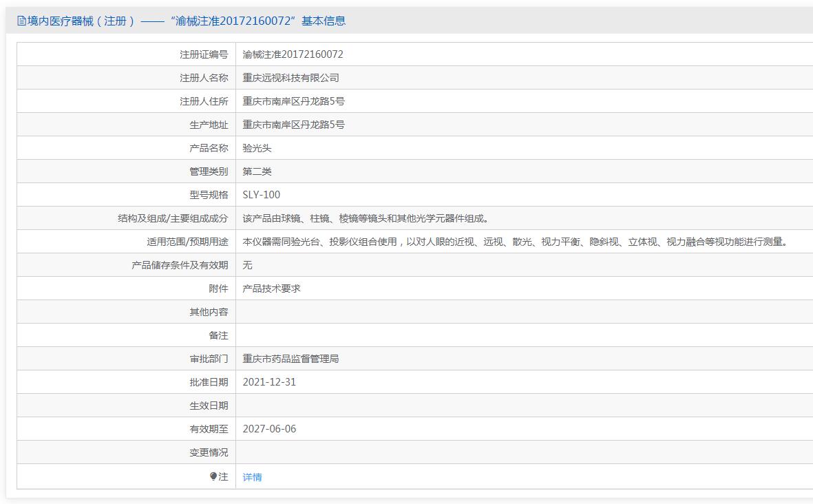The height and width of the screenshot is (504, 813).
Task: Click attachment value 产品技术要求
Action: coord(271,288)
